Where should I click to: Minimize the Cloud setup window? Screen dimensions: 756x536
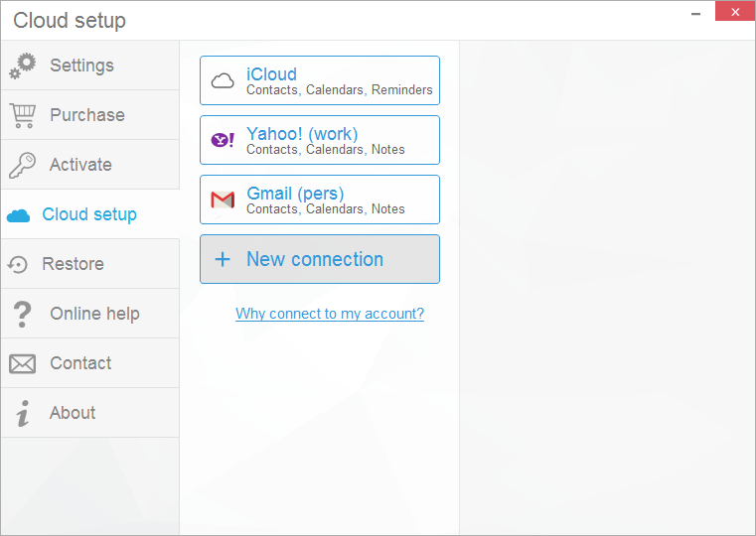695,13
